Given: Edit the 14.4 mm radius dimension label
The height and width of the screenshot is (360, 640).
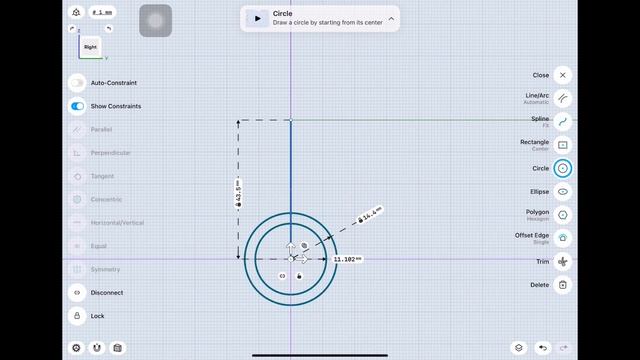Looking at the screenshot, I should click(x=370, y=215).
